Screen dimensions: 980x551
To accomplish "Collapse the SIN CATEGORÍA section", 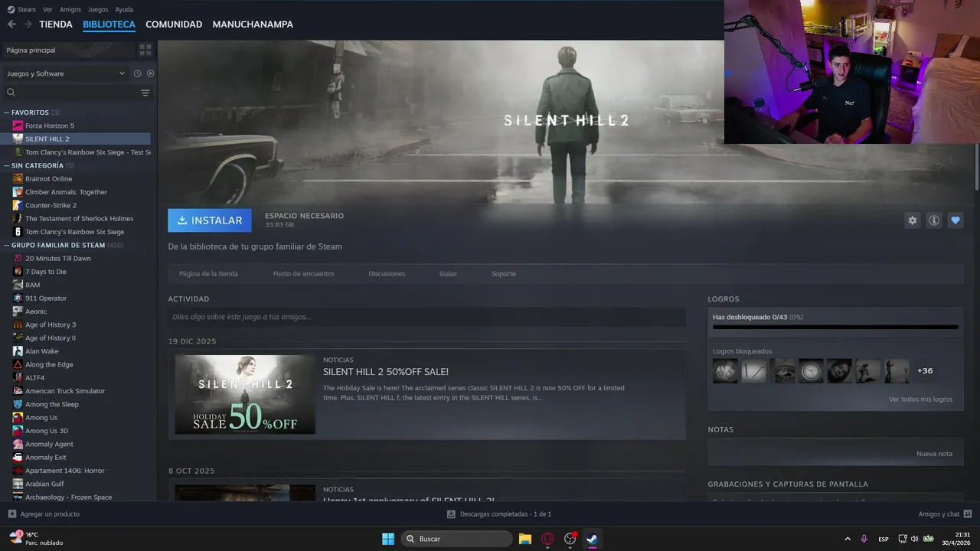I will 7,165.
